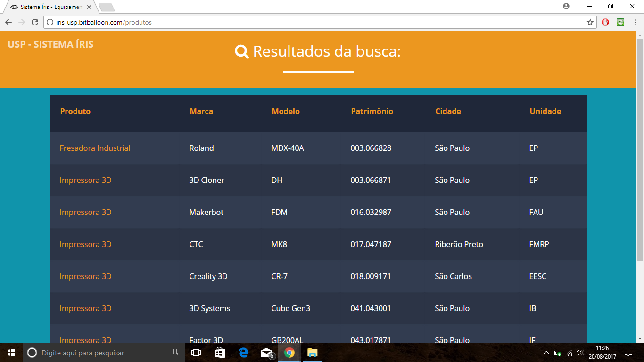Click the Marca column header
This screenshot has height=362, width=644.
[201, 111]
